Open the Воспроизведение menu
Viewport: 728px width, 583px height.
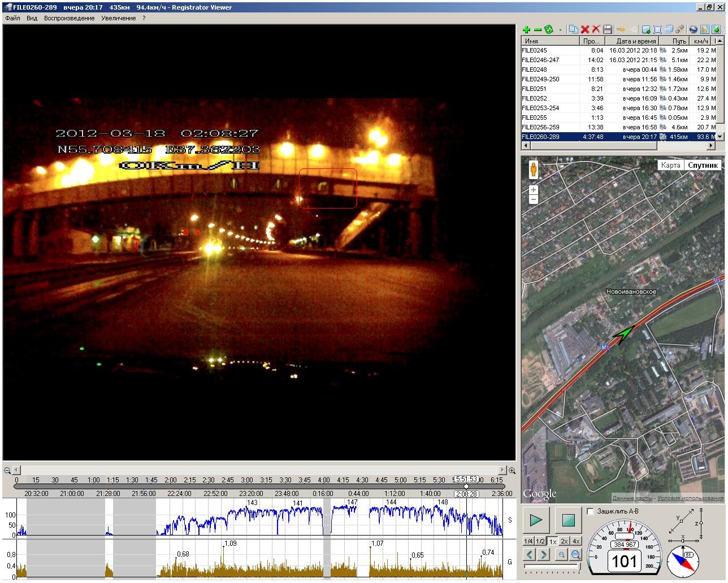[70, 18]
